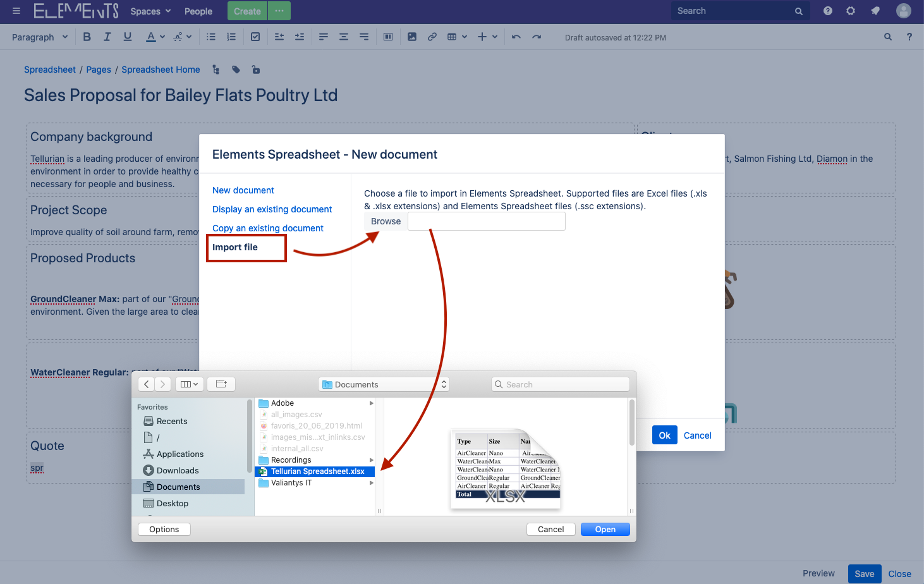The height and width of the screenshot is (584, 924).
Task: Navigate to Spreadsheet Home breadcrumb link
Action: tap(161, 70)
